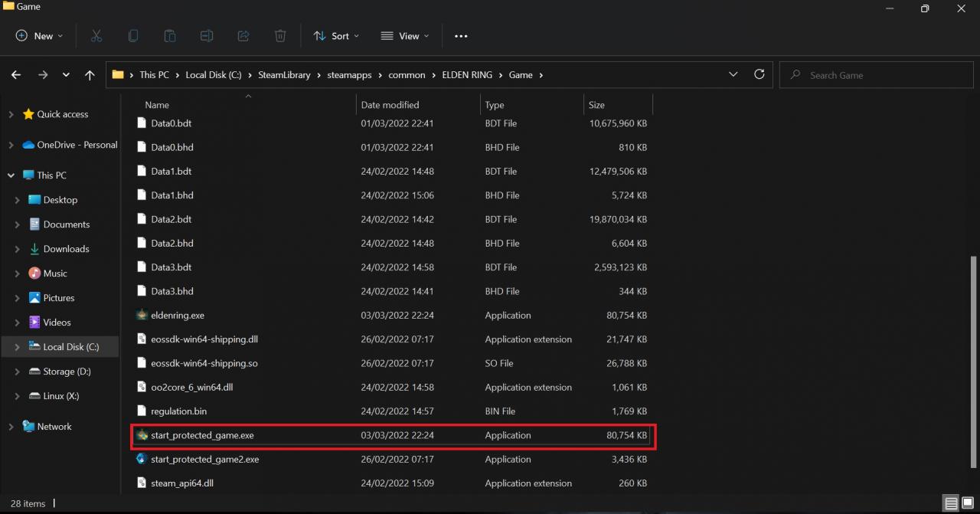Select the Data1.bhd file
The image size is (980, 514).
tap(392, 195)
